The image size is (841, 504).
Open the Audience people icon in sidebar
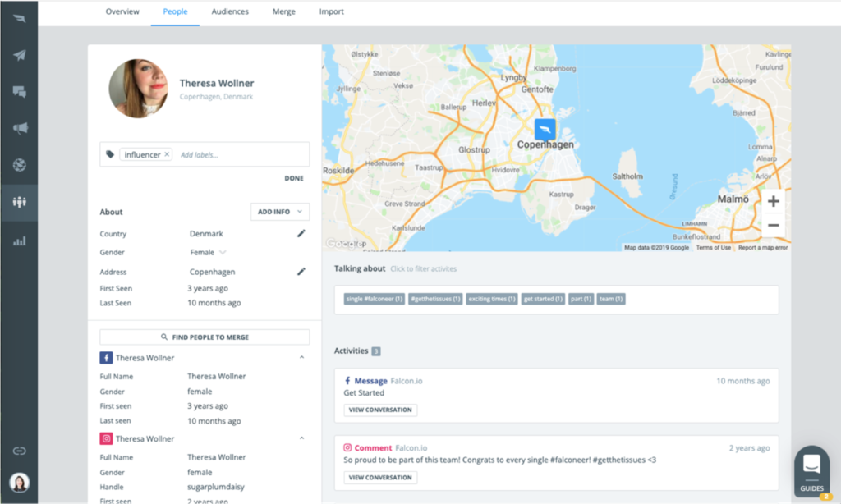pos(18,203)
